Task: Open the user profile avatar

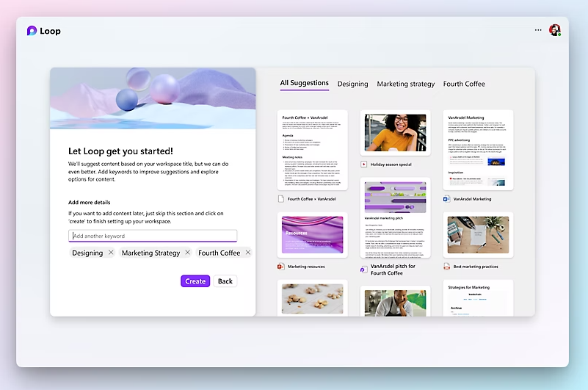Action: click(555, 30)
